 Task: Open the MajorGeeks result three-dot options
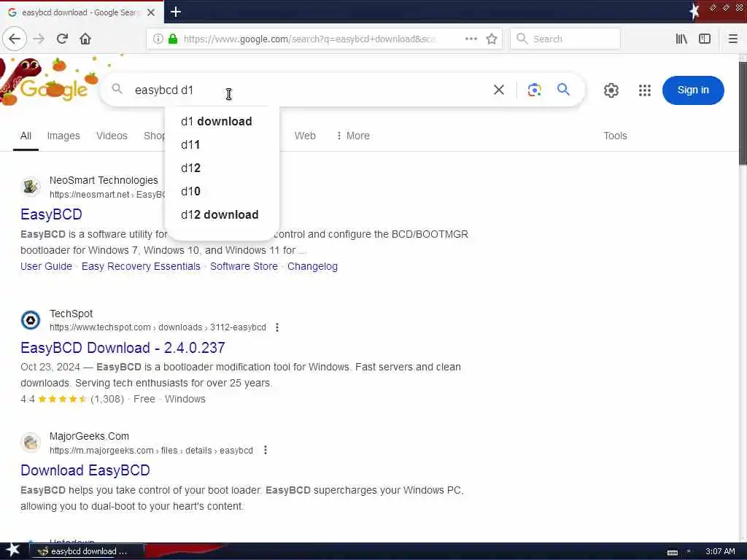click(x=266, y=450)
